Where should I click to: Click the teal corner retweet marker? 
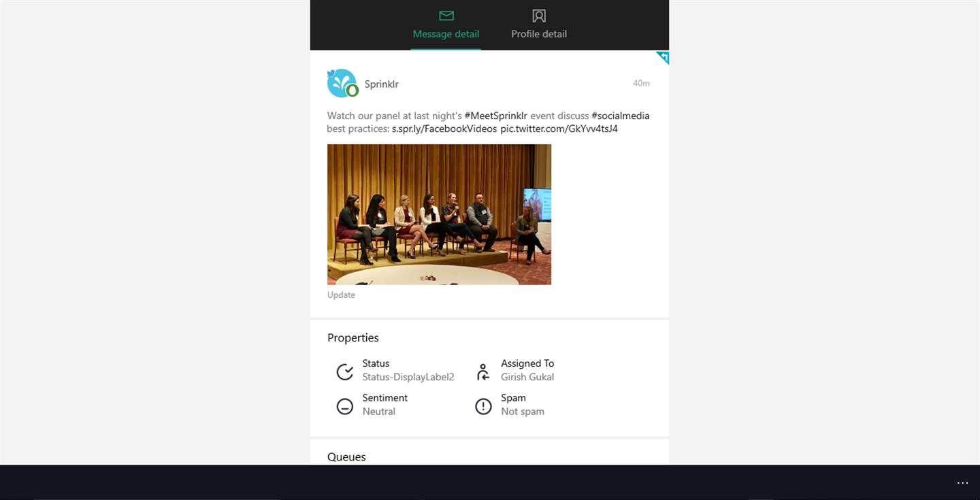[x=663, y=57]
